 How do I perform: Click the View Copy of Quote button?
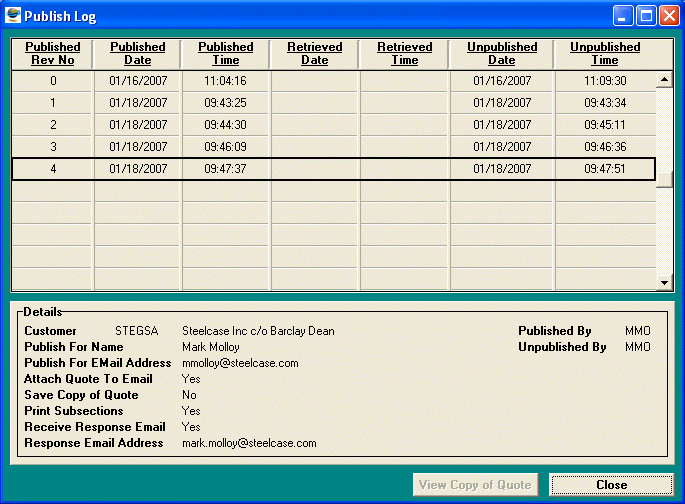(x=475, y=485)
